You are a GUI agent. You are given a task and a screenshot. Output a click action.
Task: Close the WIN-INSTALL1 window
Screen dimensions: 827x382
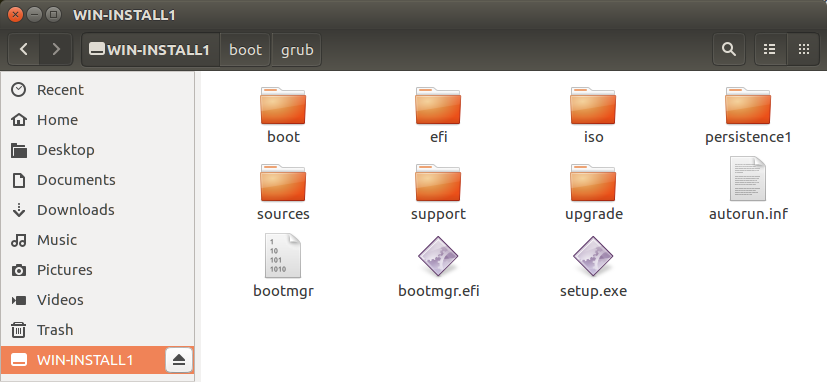(x=16, y=14)
